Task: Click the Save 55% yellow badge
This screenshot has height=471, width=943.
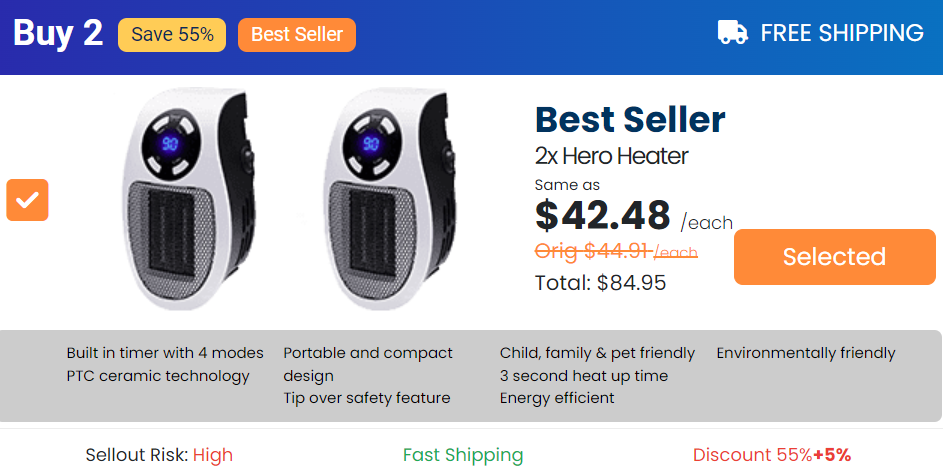Action: click(172, 35)
